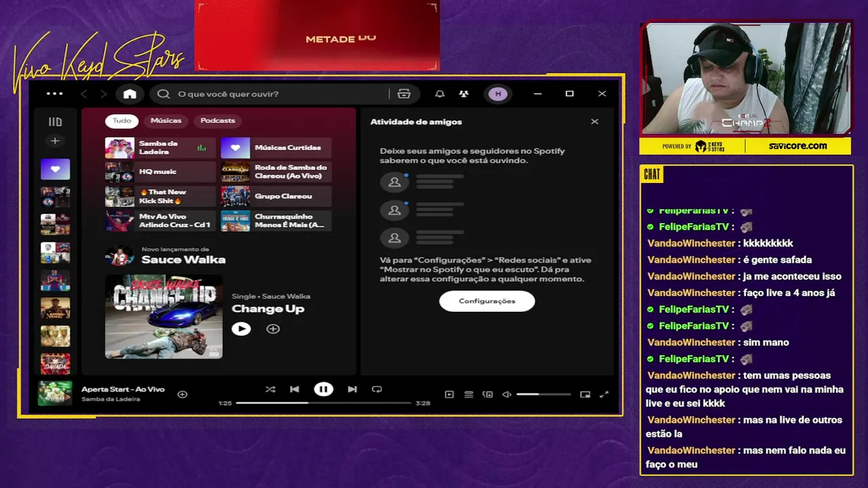
Task: Open Músicas Curtidas shortcut
Action: point(276,148)
